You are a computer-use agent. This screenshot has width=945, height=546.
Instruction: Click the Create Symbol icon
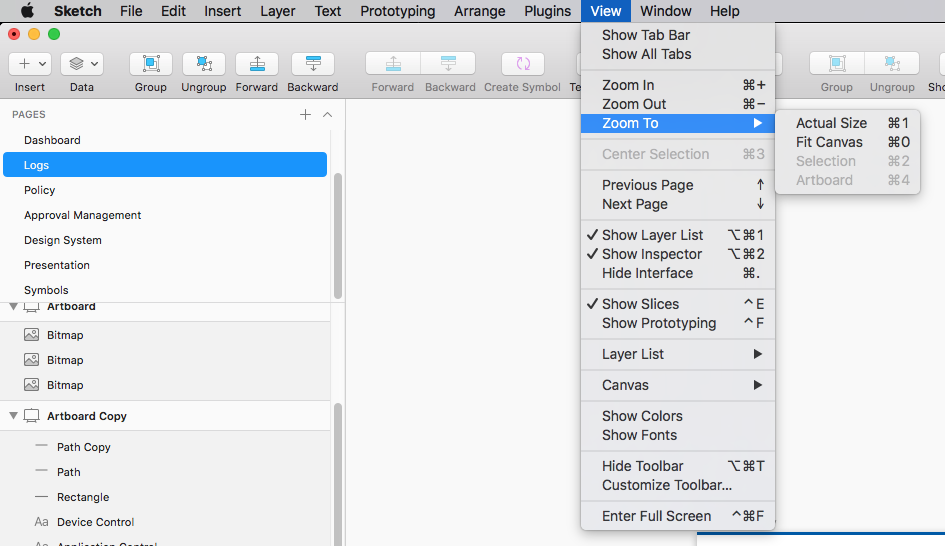(523, 63)
